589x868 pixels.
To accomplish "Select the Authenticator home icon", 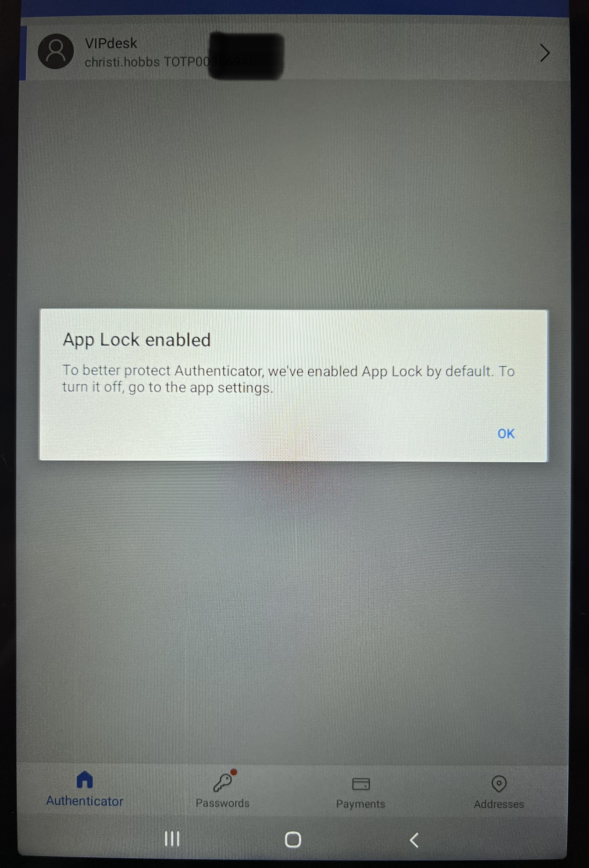I will point(84,780).
